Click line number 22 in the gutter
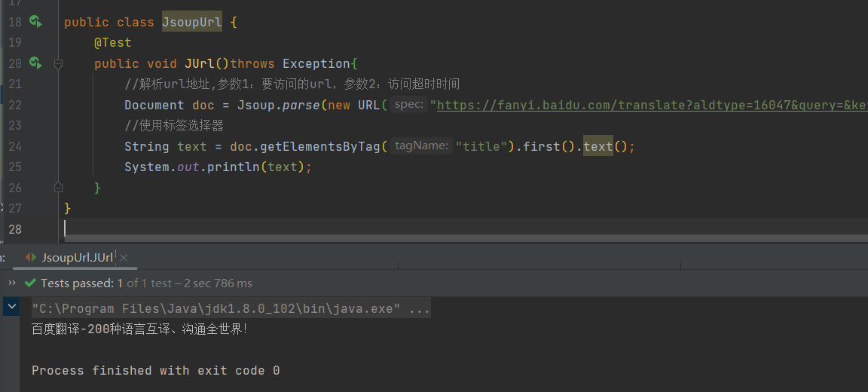Viewport: 868px width, 392px height. point(15,106)
